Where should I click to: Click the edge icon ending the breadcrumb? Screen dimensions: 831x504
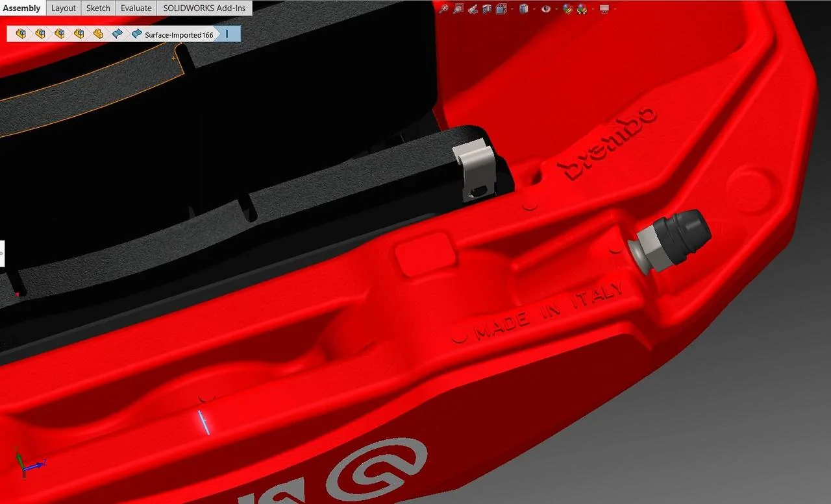(227, 34)
